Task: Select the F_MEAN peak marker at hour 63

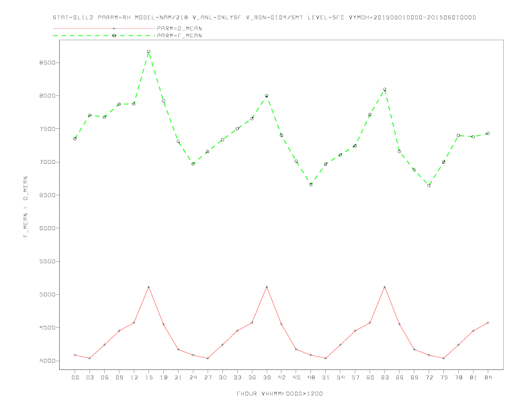Action: coord(385,89)
